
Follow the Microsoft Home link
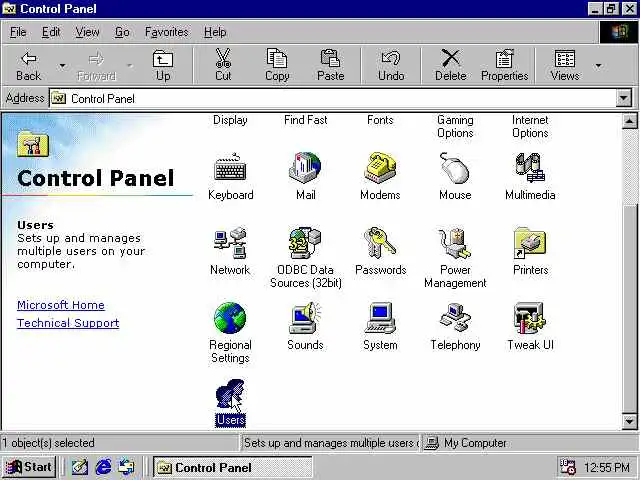[61, 305]
